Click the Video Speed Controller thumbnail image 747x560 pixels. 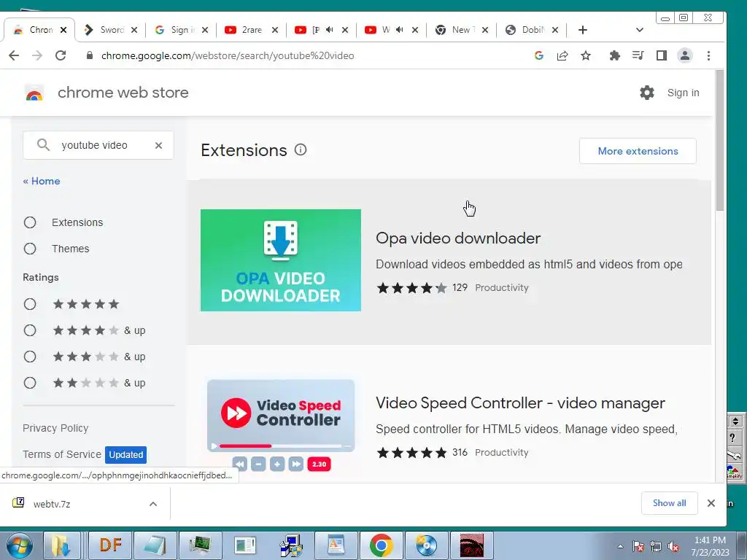coord(281,424)
